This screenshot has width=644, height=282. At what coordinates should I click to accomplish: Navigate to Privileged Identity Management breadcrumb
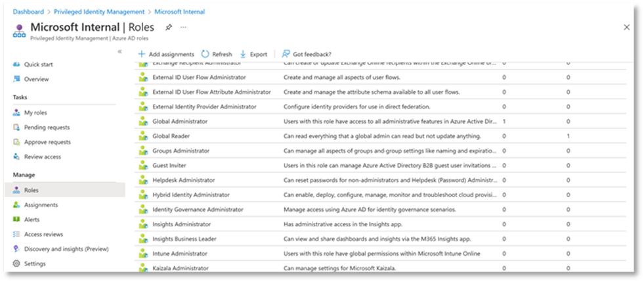click(108, 12)
